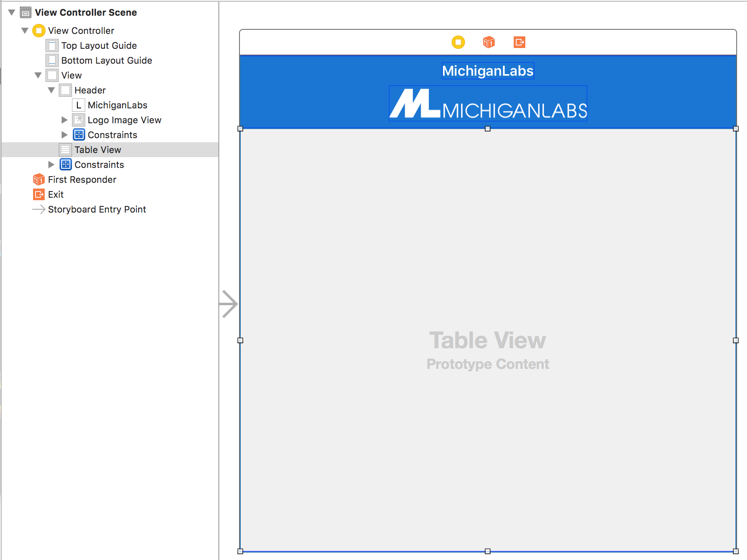
Task: Click the bottom-right corner handle of Table View
Action: pos(736,551)
